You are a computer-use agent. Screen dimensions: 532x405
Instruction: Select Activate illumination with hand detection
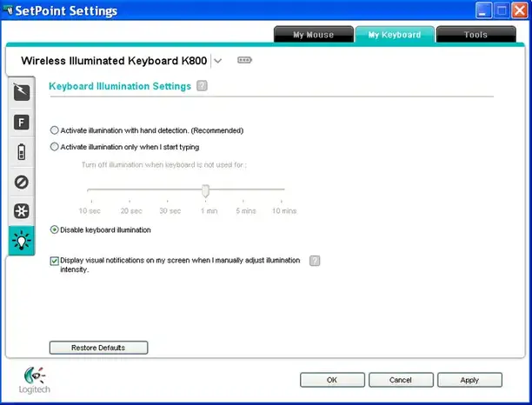(54, 130)
